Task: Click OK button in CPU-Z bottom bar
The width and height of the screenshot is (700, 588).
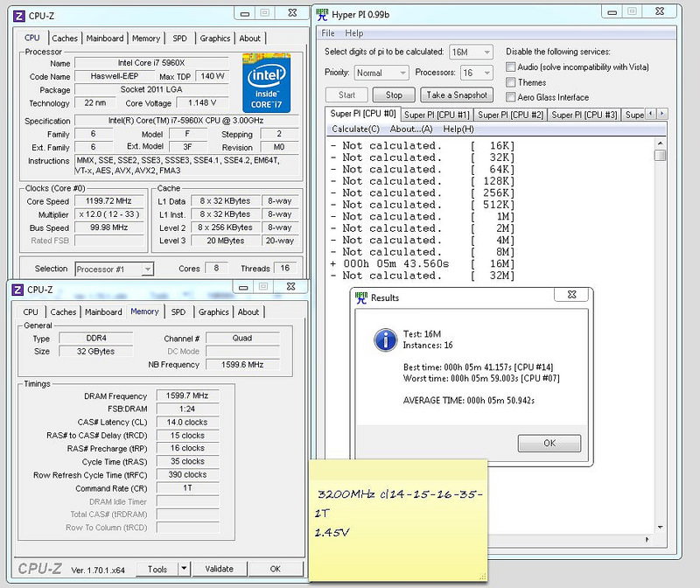Action: click(276, 569)
